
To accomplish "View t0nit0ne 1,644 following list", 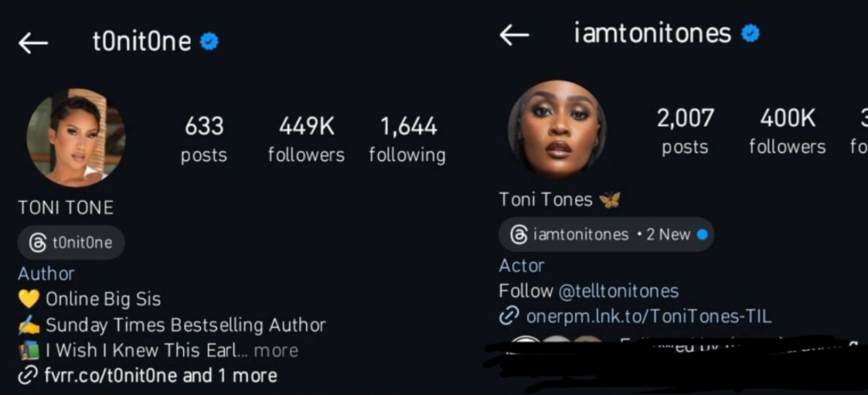I will tap(408, 141).
